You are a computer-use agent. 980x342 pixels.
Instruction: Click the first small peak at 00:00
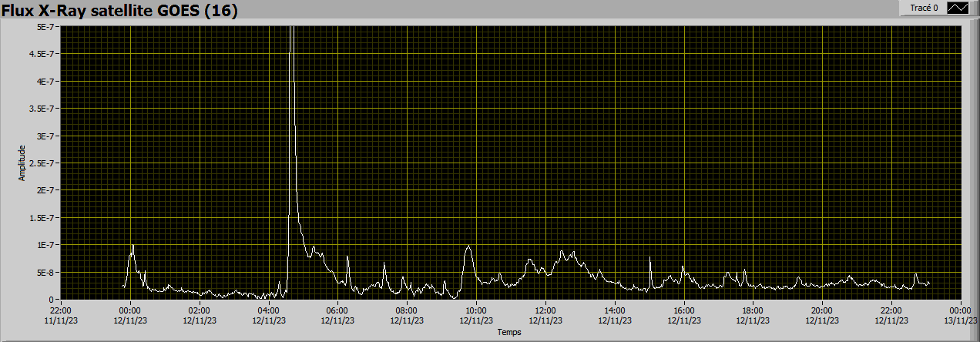[x=133, y=246]
